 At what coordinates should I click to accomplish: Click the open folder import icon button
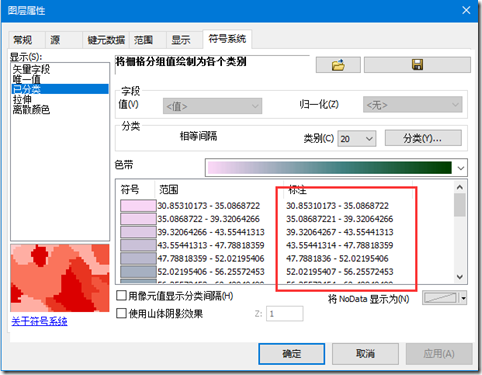(x=338, y=65)
